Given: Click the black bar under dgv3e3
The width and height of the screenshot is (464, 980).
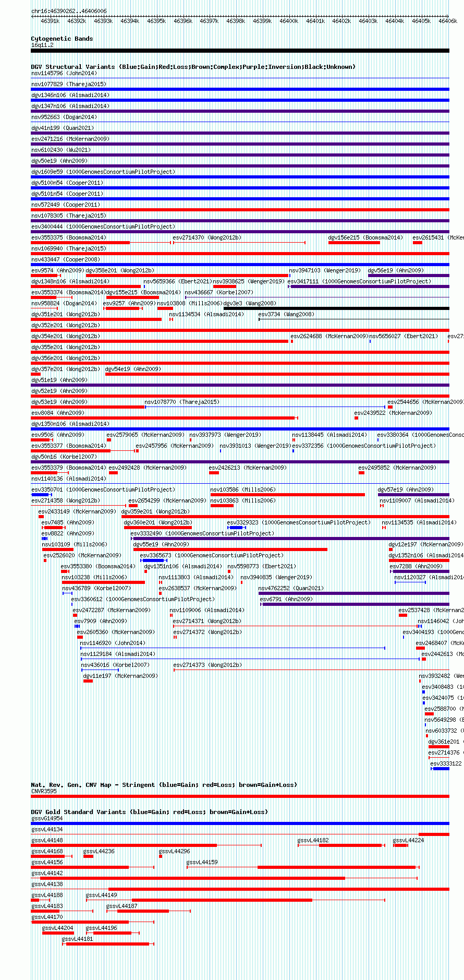Looking at the screenshot, I should coord(336,308).
